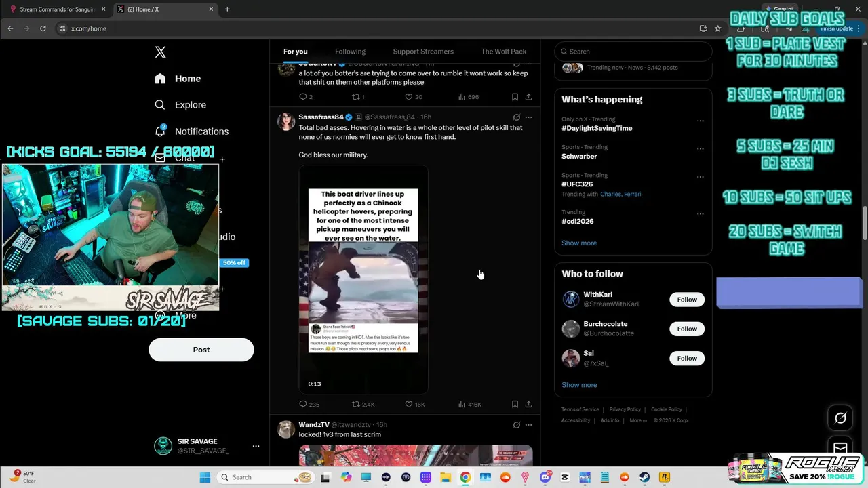Follow Burchocolate

coord(687,329)
